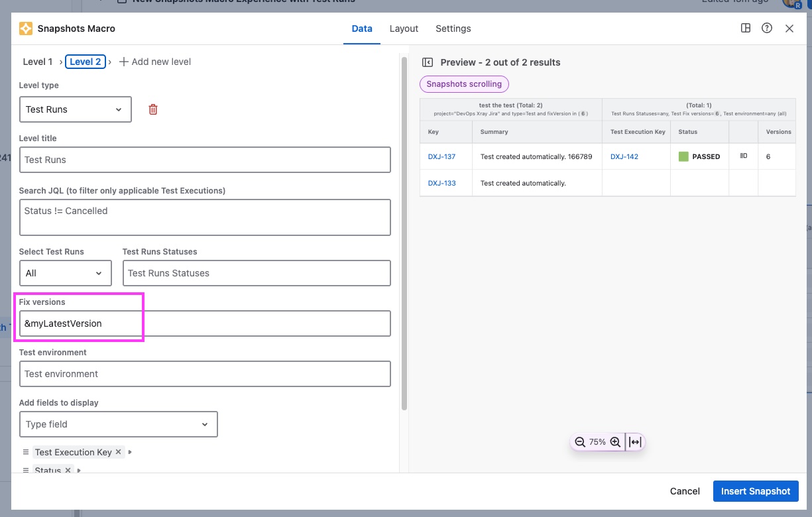Expand Status field options arrow

(79, 471)
